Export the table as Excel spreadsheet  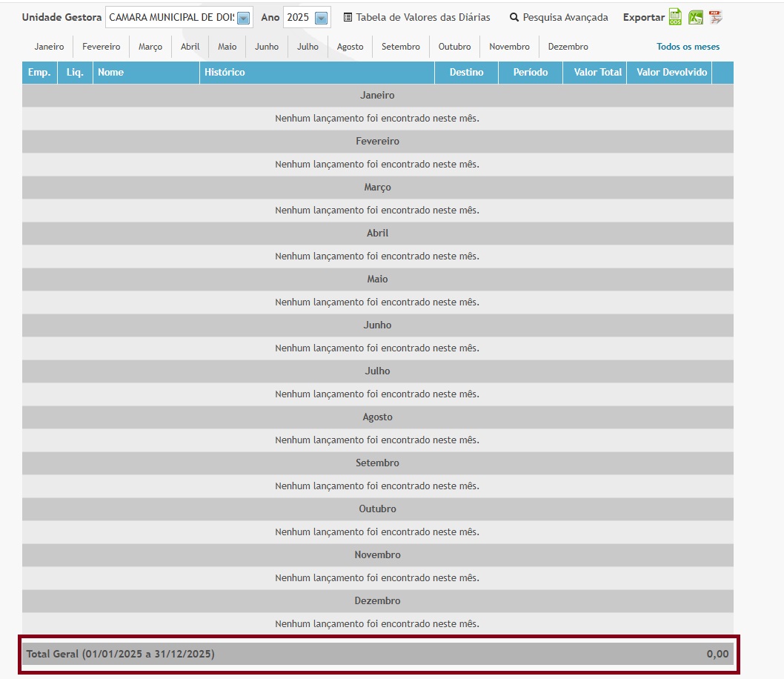695,17
